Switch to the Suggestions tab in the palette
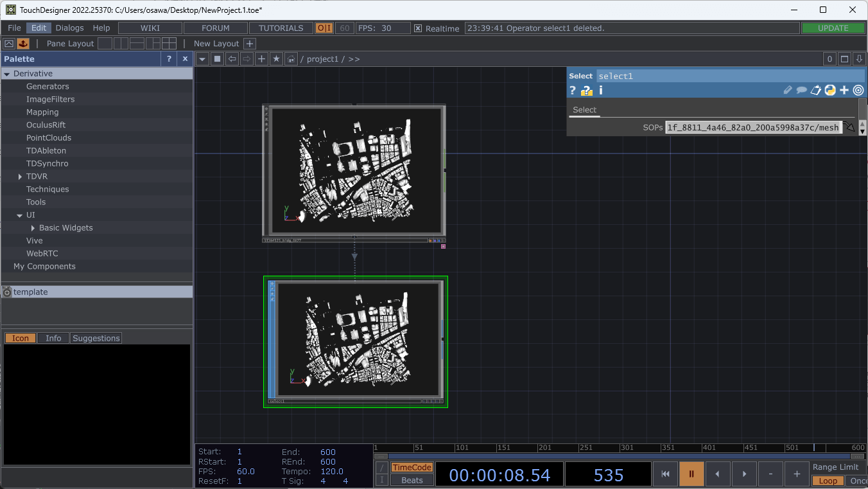This screenshot has width=868, height=489. 96,337
